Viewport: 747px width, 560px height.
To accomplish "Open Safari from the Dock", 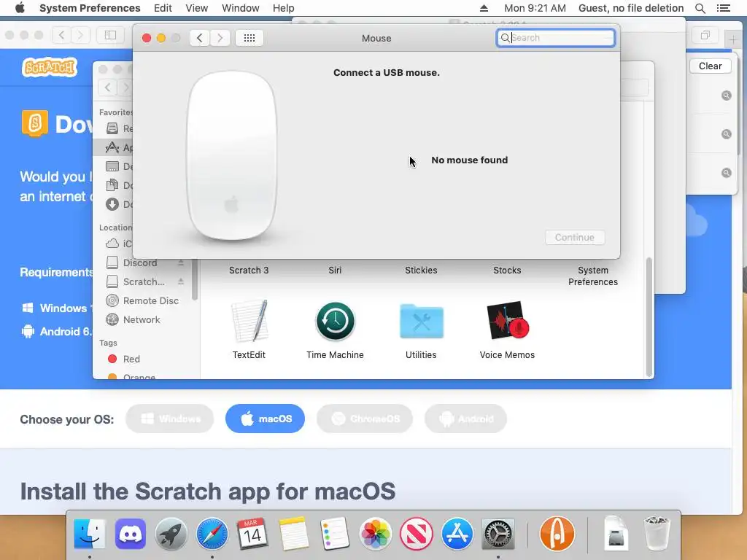I will [212, 533].
